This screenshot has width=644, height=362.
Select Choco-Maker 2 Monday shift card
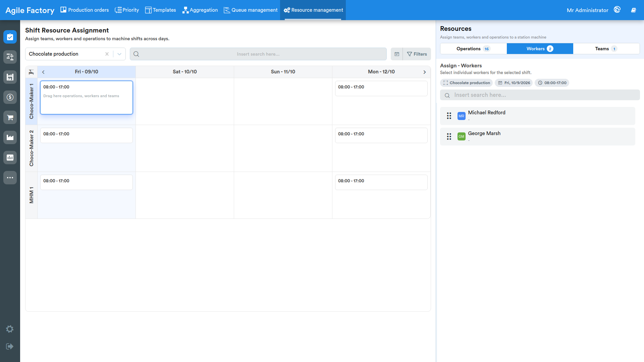pyautogui.click(x=381, y=135)
